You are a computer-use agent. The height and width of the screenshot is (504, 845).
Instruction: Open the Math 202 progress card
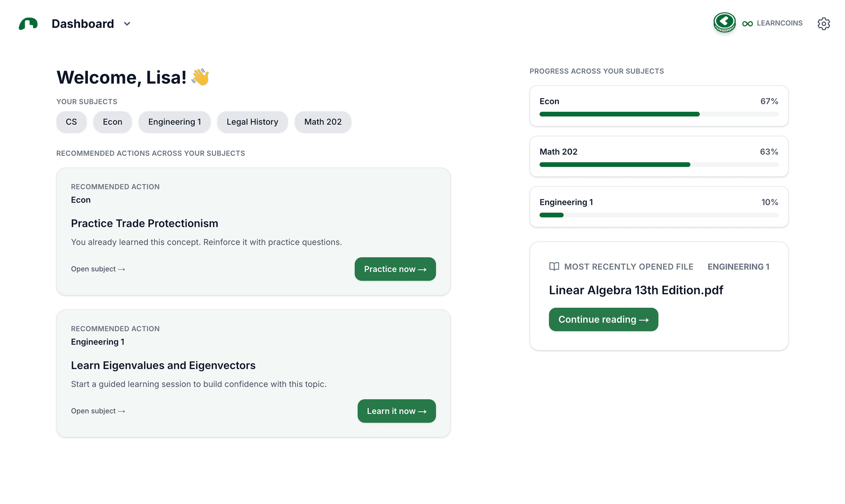(659, 156)
